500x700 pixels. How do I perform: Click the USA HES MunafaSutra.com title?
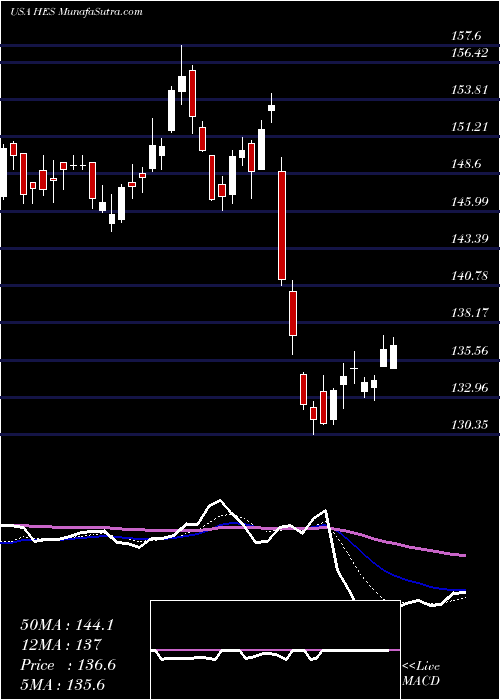point(76,12)
